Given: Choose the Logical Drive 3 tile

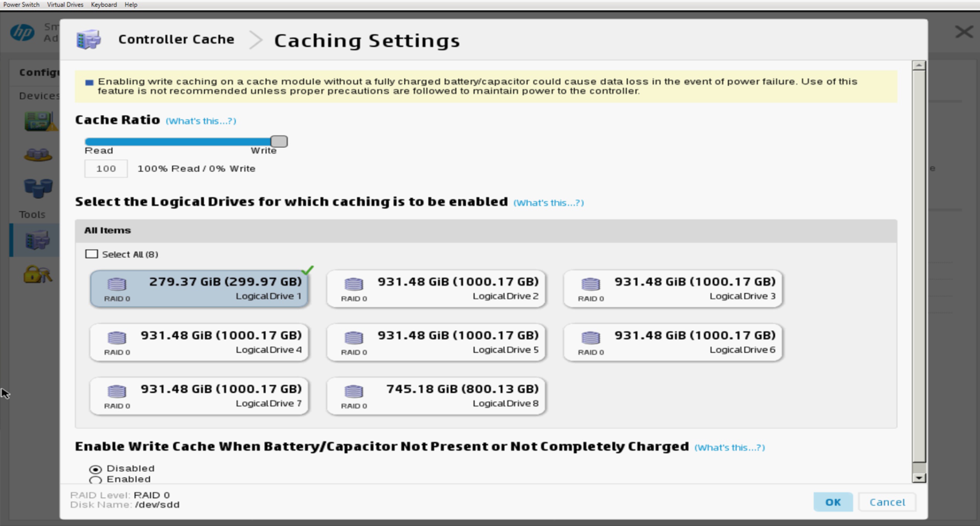Looking at the screenshot, I should click(x=673, y=289).
